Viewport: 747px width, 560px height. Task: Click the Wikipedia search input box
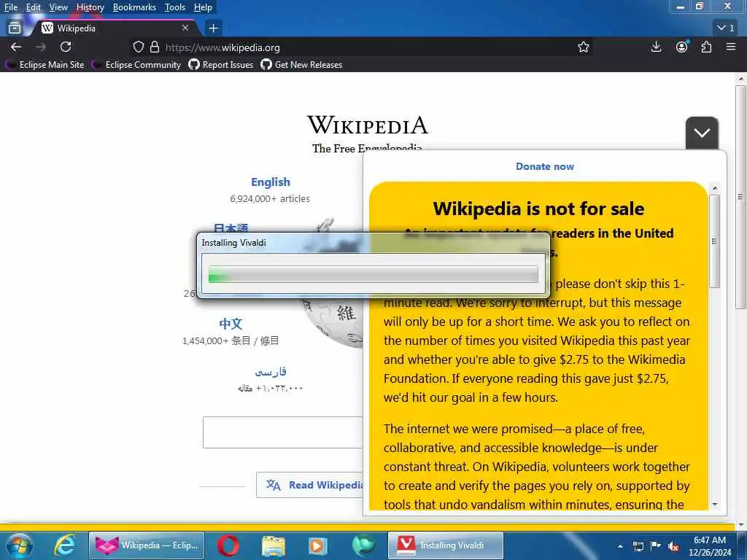283,432
